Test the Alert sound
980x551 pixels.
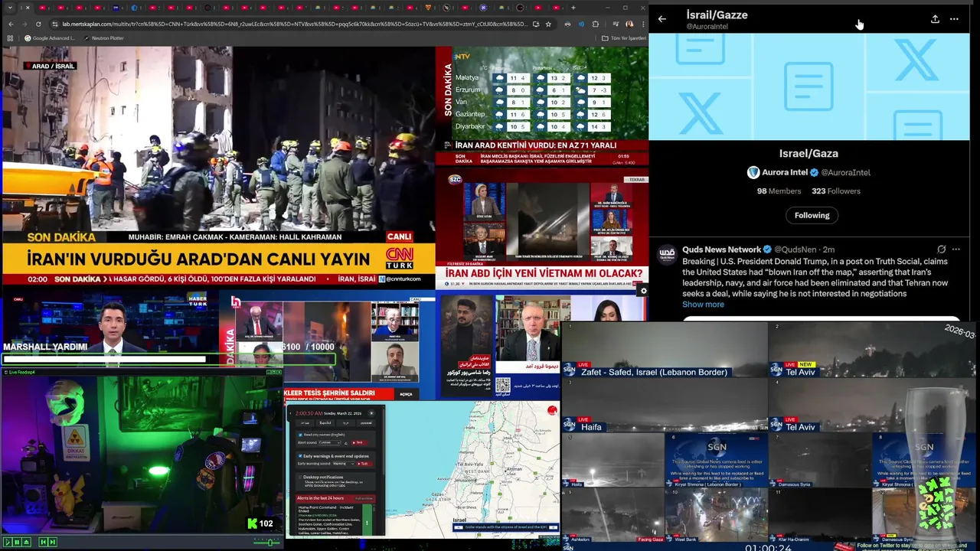click(x=359, y=442)
